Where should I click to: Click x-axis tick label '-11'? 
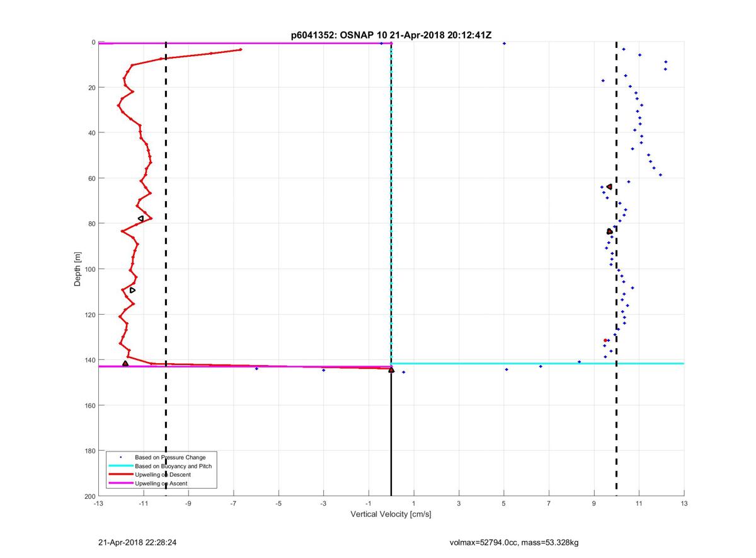(143, 504)
